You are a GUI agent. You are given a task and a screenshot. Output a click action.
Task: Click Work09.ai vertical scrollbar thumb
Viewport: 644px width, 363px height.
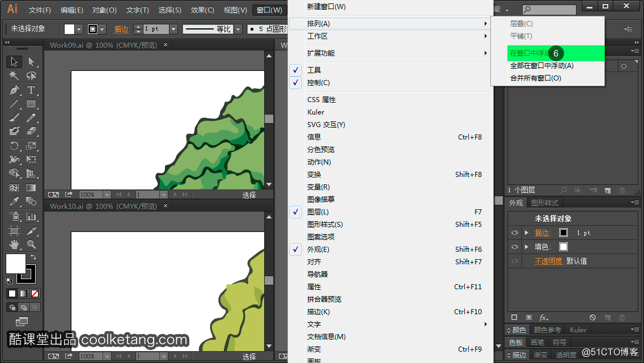click(x=269, y=119)
